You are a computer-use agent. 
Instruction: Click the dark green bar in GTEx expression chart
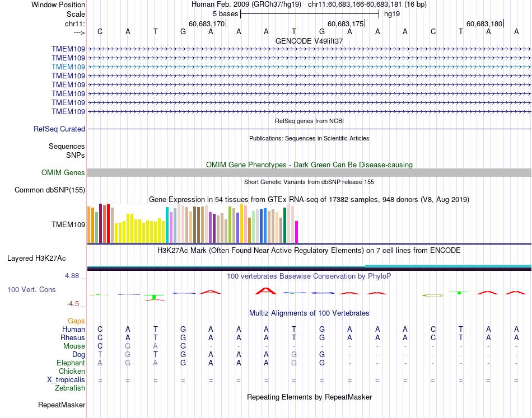coord(285,225)
